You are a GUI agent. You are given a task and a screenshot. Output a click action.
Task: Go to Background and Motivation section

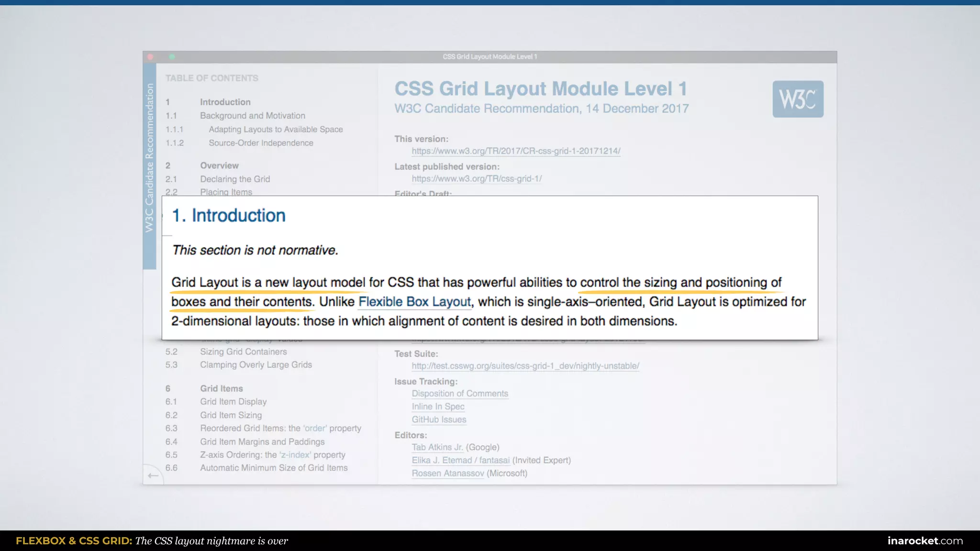[252, 116]
